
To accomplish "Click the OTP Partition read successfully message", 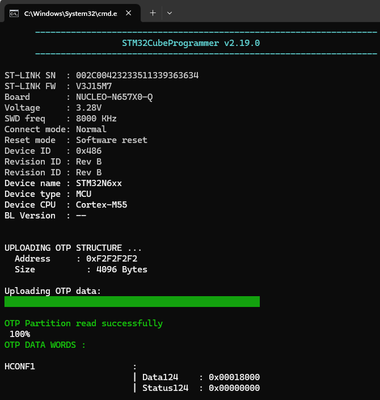I will (84, 323).
